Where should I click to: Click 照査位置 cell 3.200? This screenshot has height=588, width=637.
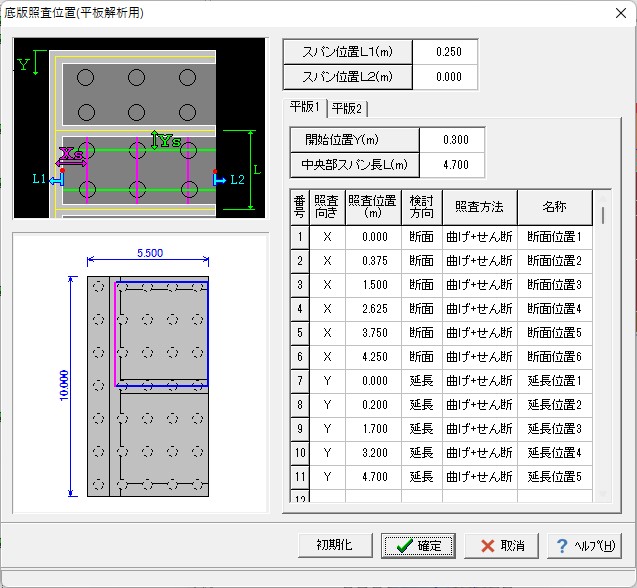373,453
